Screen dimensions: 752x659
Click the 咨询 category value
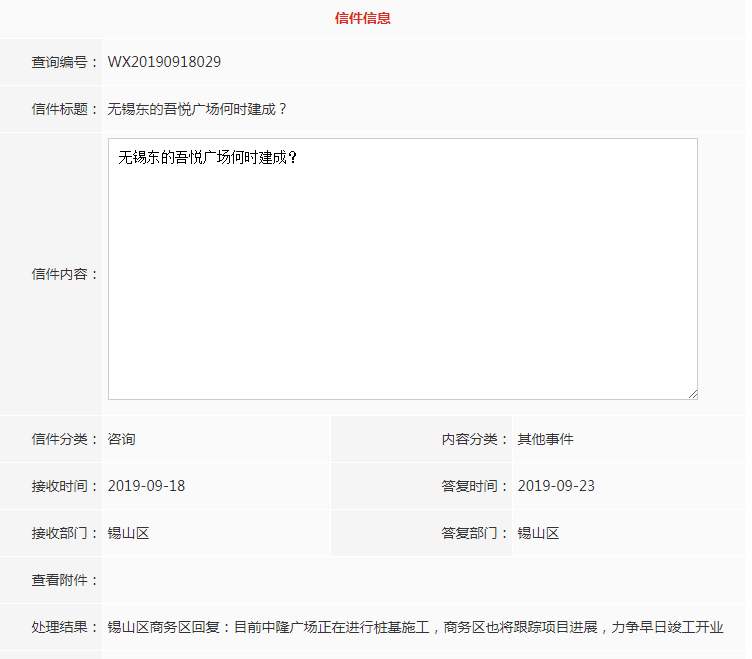pos(121,439)
